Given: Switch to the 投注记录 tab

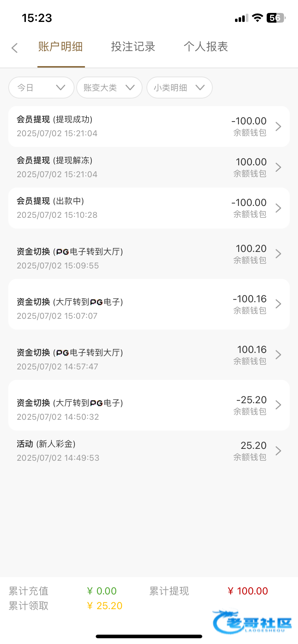Looking at the screenshot, I should click(133, 47).
